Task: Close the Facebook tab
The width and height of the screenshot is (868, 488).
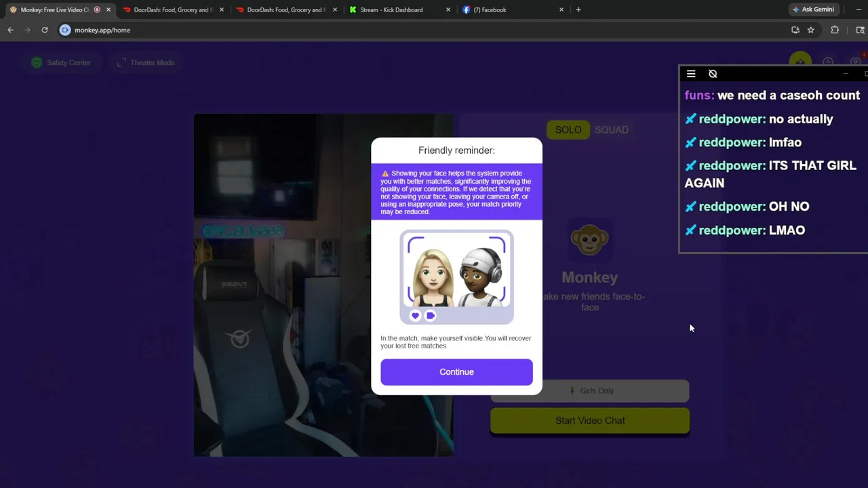Action: coord(561,9)
